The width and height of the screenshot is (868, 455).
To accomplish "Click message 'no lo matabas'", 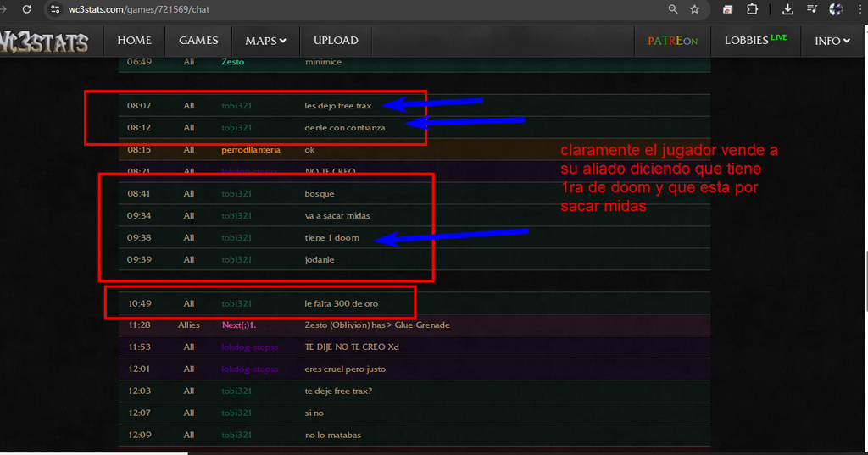I will [x=332, y=435].
